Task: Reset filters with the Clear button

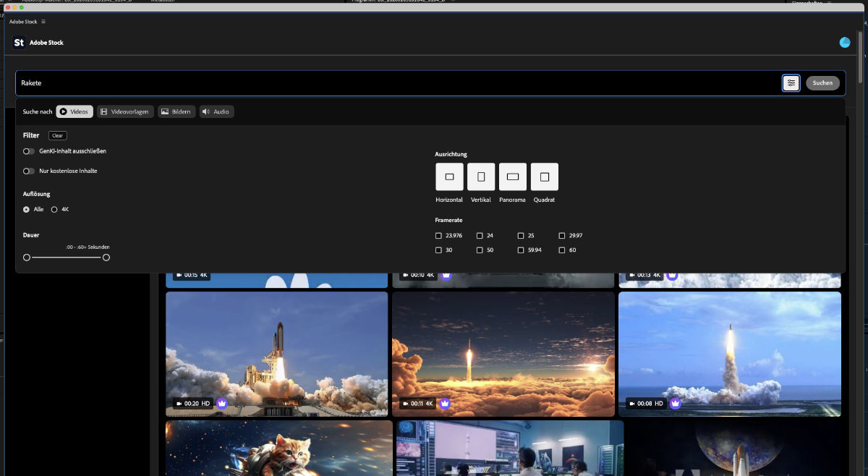Action: click(x=58, y=135)
